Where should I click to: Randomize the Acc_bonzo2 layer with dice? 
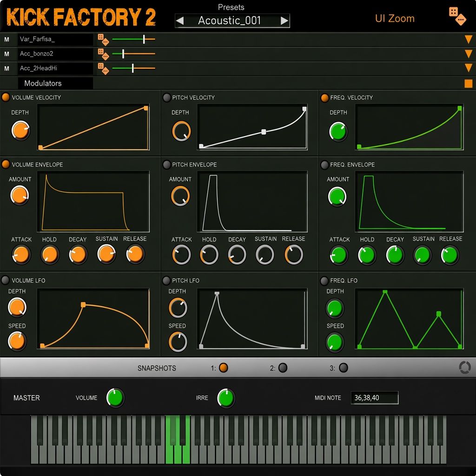(103, 54)
